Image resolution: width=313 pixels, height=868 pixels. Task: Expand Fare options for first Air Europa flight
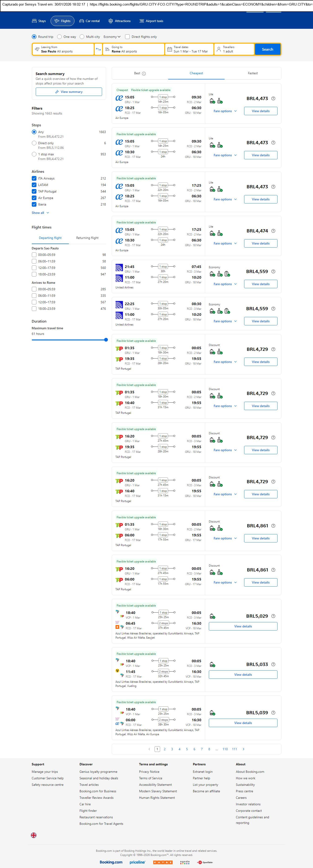click(x=225, y=111)
